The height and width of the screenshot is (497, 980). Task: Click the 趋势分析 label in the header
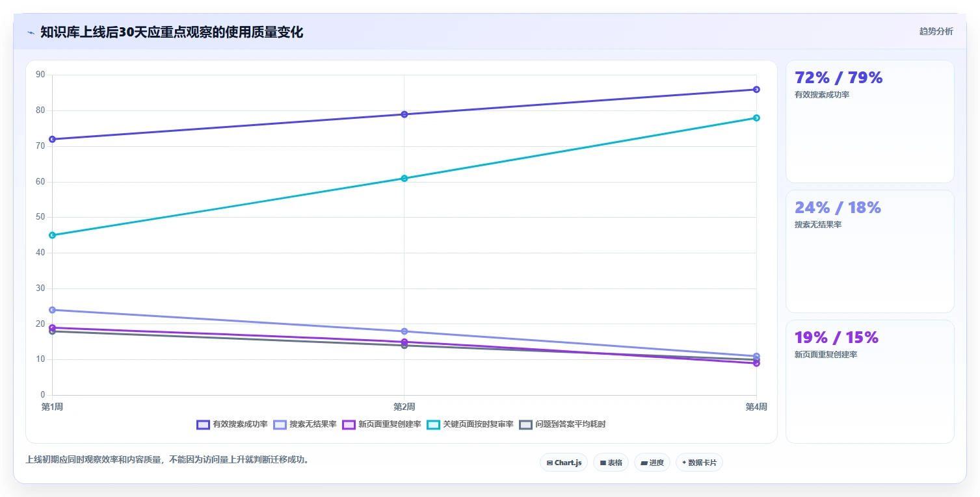(x=936, y=32)
